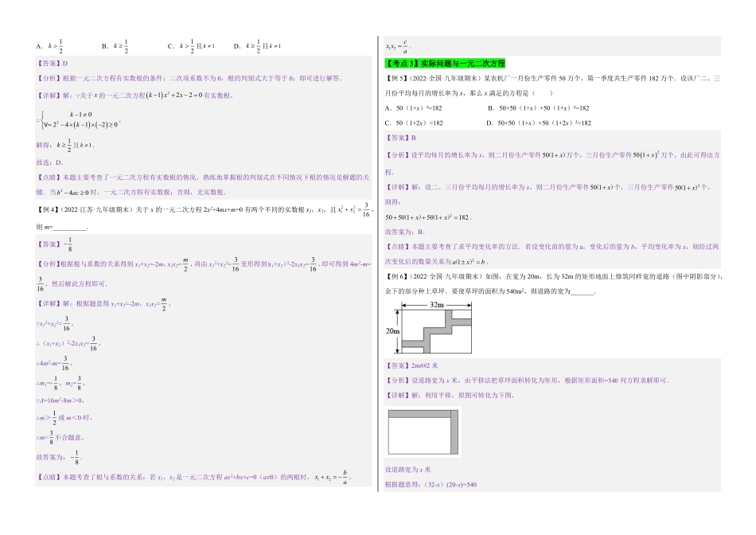Image resolution: width=756 pixels, height=535 pixels.
Task: Click the green heading 【考点3】实际问题与一元二次方程
Action: (x=445, y=63)
